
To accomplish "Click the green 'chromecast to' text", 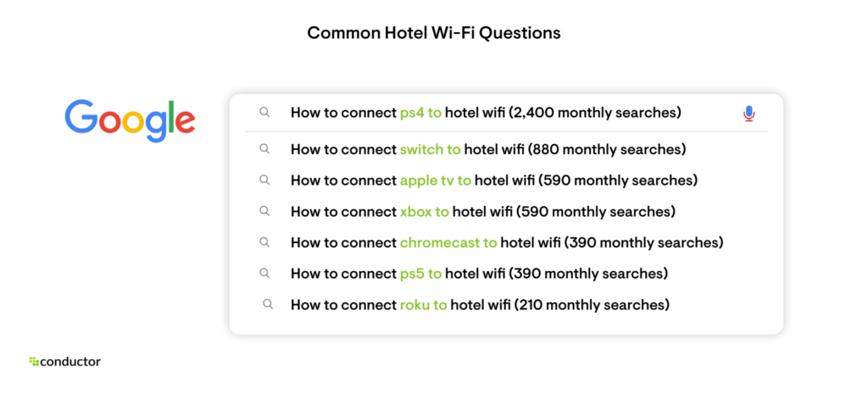I will (x=448, y=242).
